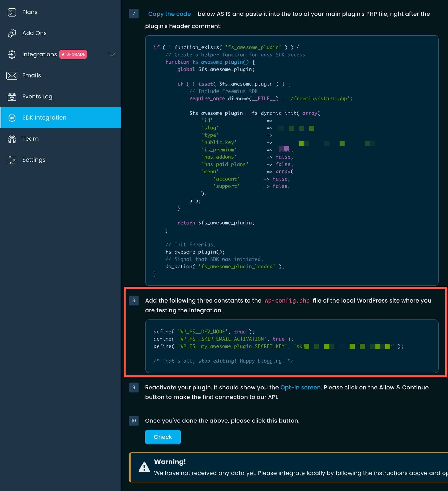Click the 'account' menu array key
The height and width of the screenshot is (491, 448).
point(226,179)
